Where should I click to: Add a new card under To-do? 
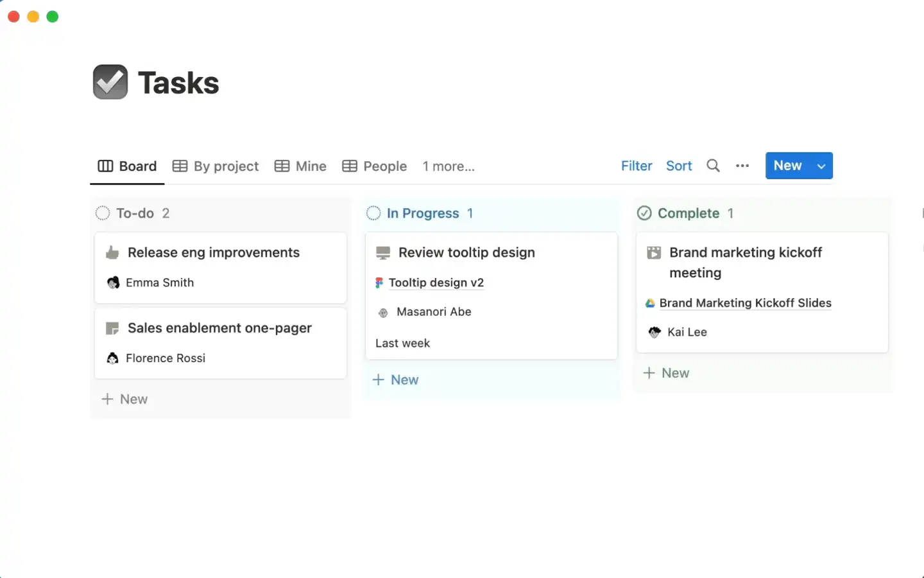point(125,399)
